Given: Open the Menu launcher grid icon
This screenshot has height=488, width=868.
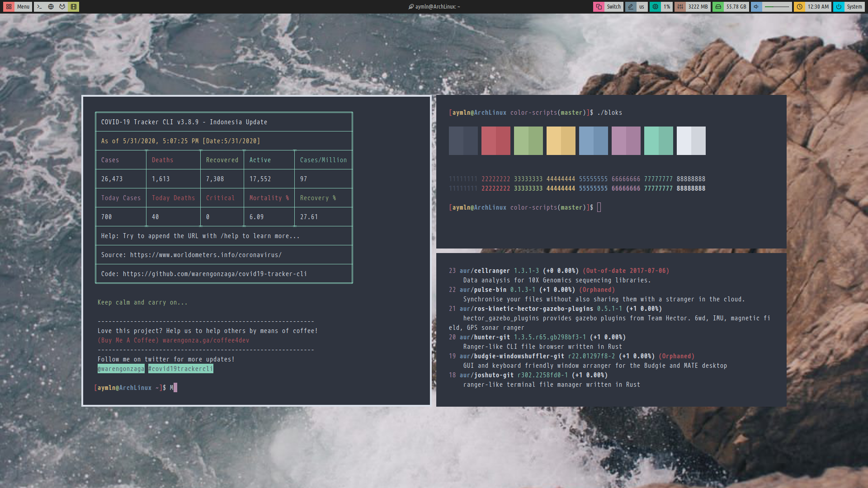Looking at the screenshot, I should pyautogui.click(x=9, y=7).
